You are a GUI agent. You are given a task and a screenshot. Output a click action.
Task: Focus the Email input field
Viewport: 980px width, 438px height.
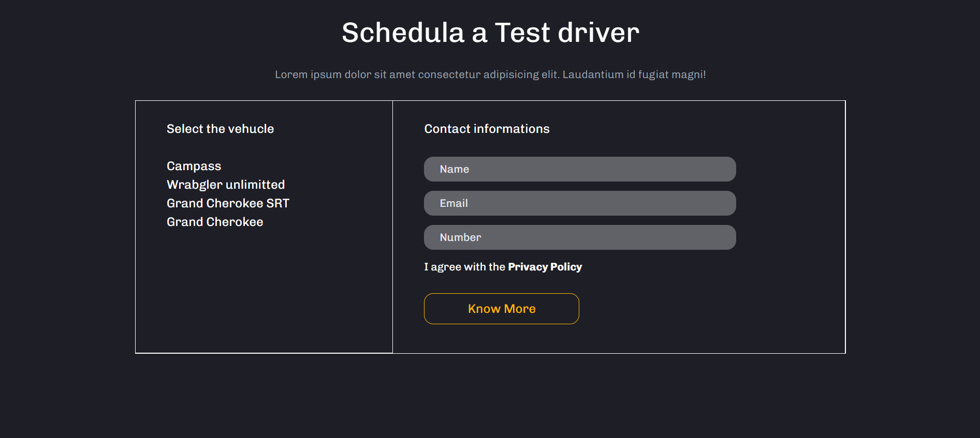[x=579, y=203]
